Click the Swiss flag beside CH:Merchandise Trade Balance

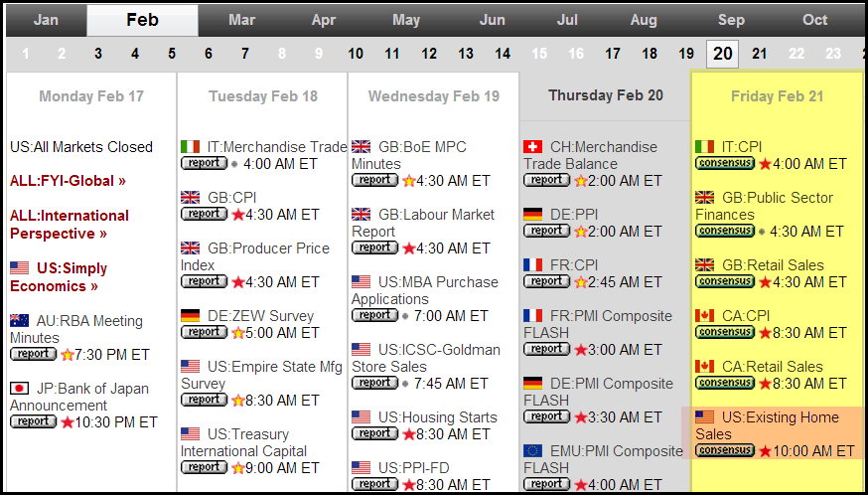pyautogui.click(x=532, y=146)
